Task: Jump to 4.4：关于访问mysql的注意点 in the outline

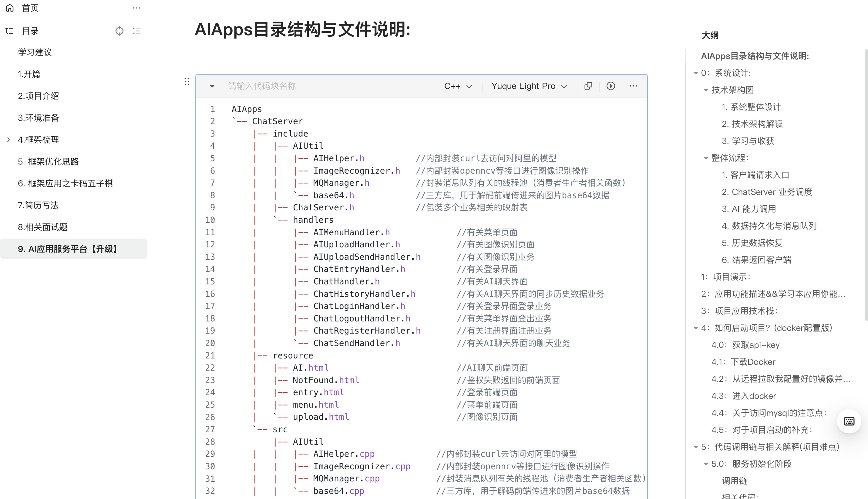Action: pos(769,413)
